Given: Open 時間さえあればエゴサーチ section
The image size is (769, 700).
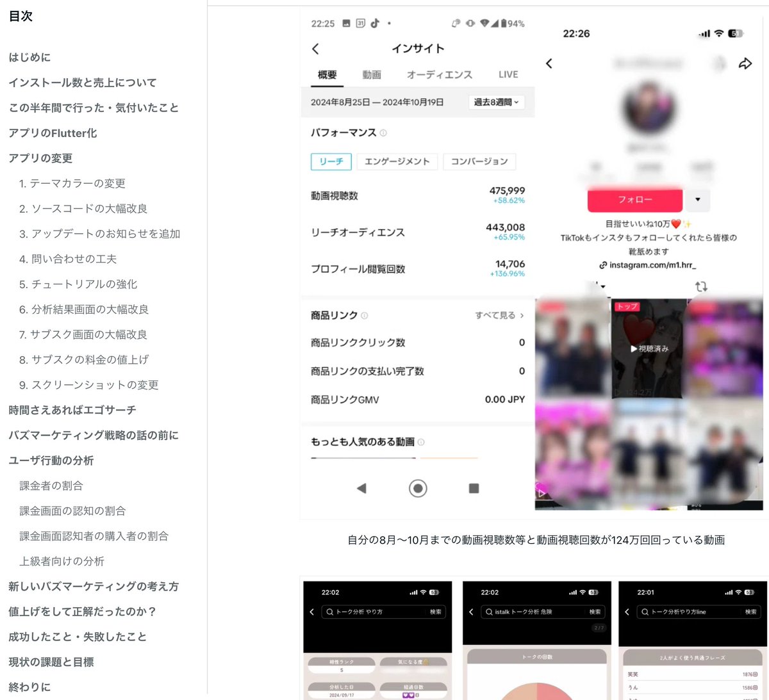Looking at the screenshot, I should (72, 410).
